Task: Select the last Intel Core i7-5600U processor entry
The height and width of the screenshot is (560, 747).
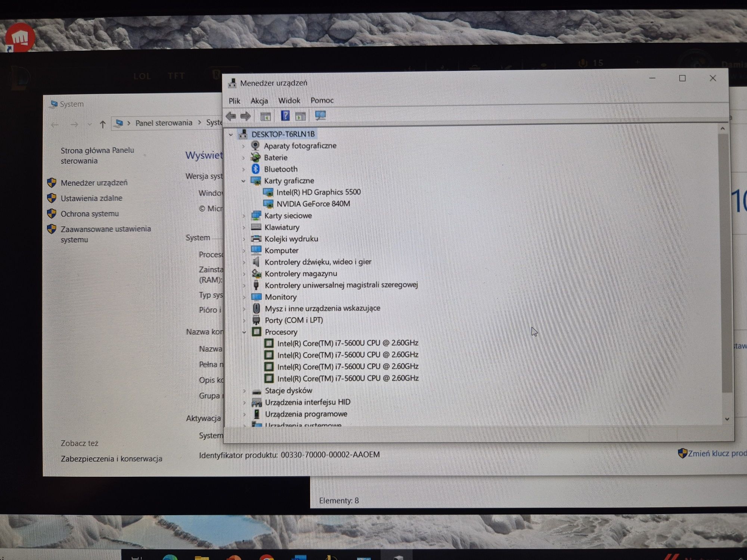Action: tap(348, 378)
